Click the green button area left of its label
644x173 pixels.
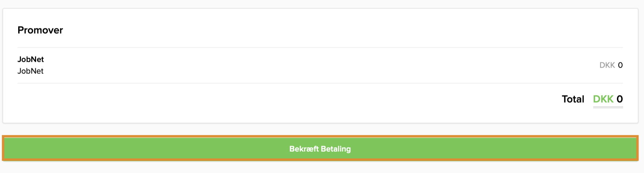pos(137,149)
